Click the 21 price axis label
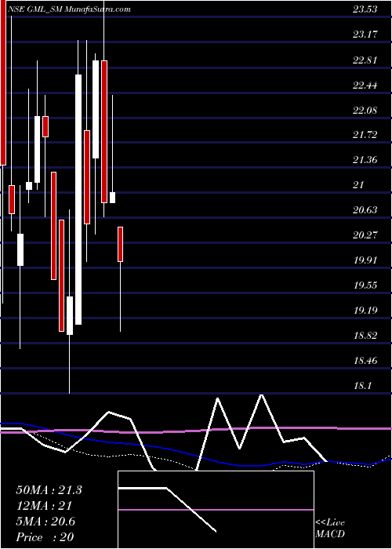This screenshot has height=549, width=392. [359, 185]
